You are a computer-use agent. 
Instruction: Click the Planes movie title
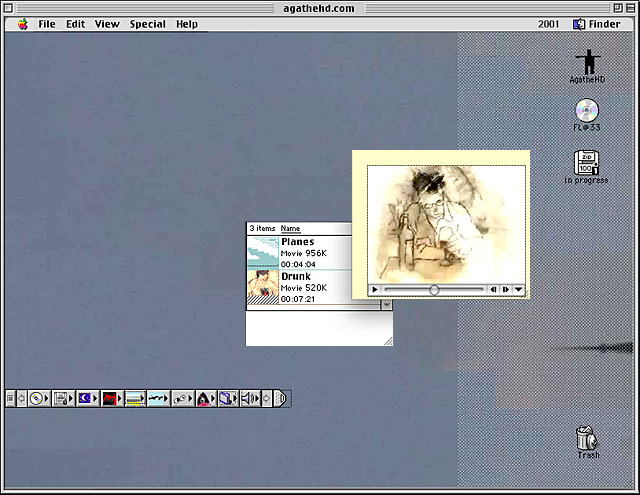tap(298, 242)
